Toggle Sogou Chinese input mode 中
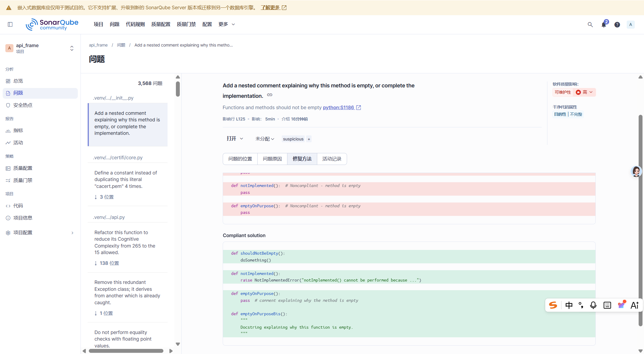This screenshot has width=644, height=354. 569,305
